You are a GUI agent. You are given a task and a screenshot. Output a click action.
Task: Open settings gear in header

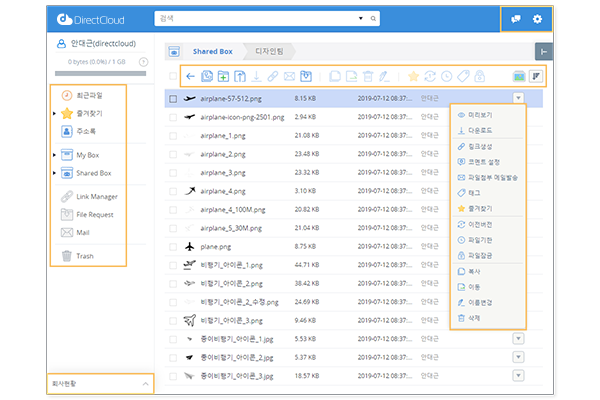(537, 19)
